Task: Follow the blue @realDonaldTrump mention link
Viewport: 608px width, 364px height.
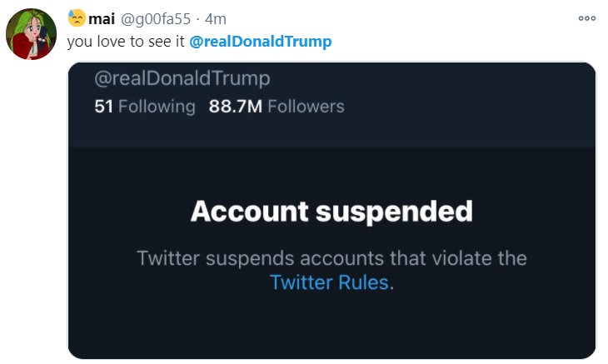Action: click(260, 42)
